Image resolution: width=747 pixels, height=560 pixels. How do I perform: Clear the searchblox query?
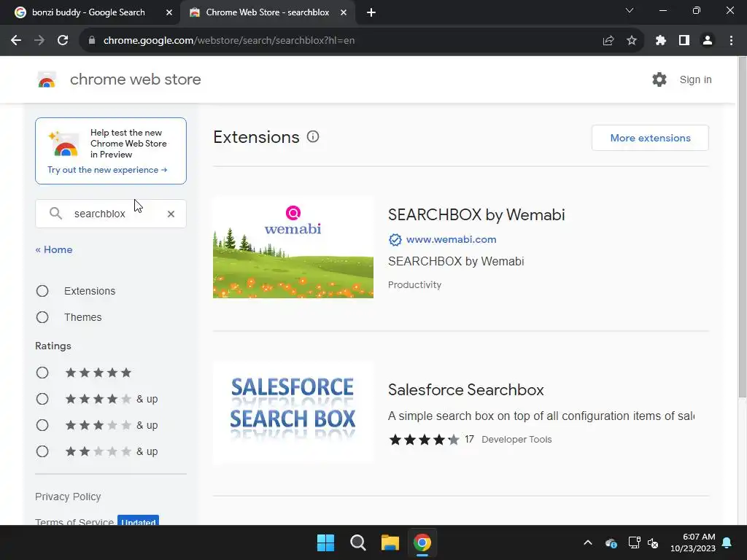(x=171, y=214)
